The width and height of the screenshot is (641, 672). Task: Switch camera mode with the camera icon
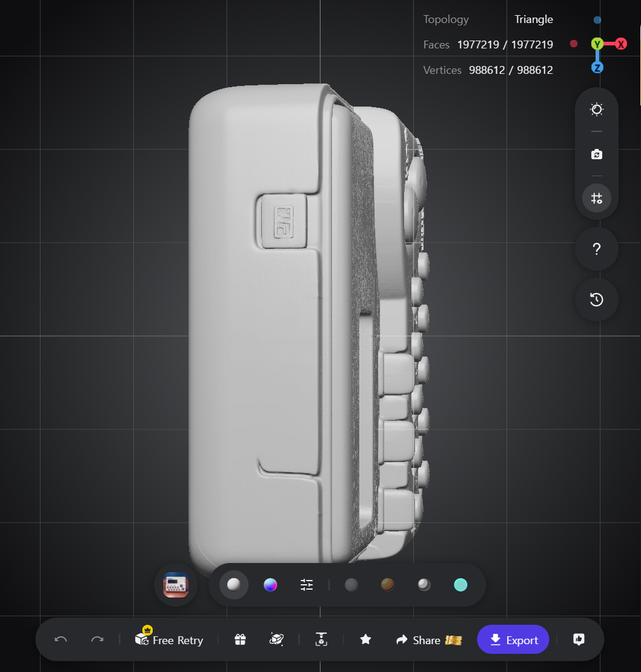click(596, 154)
